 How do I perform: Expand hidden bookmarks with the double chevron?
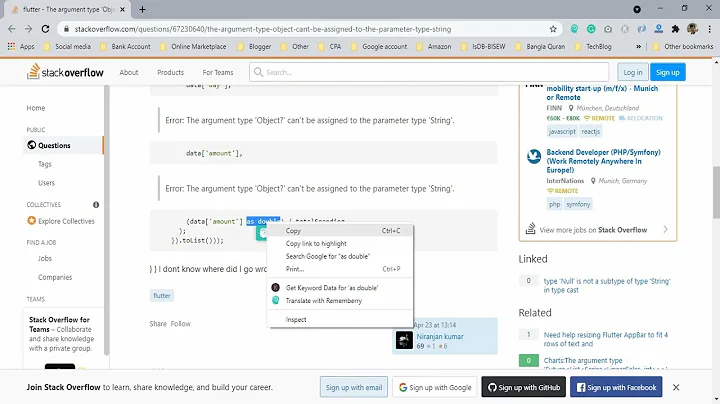coord(638,46)
